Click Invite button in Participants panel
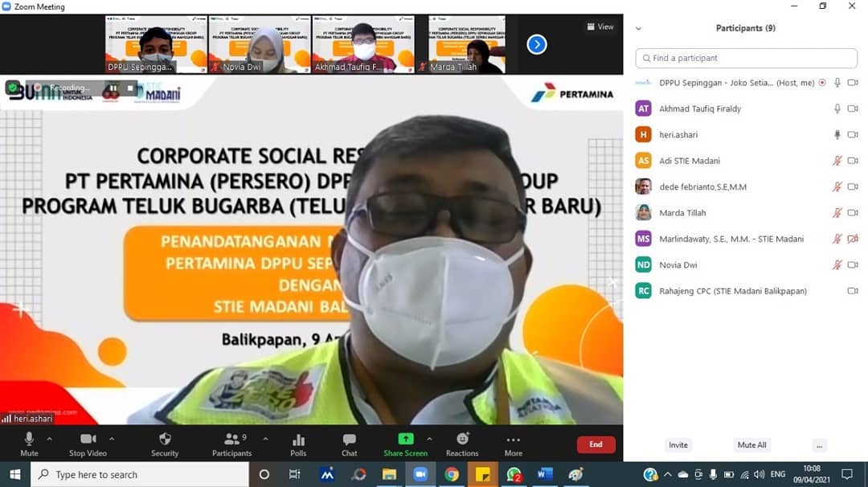The width and height of the screenshot is (868, 487). [x=678, y=445]
